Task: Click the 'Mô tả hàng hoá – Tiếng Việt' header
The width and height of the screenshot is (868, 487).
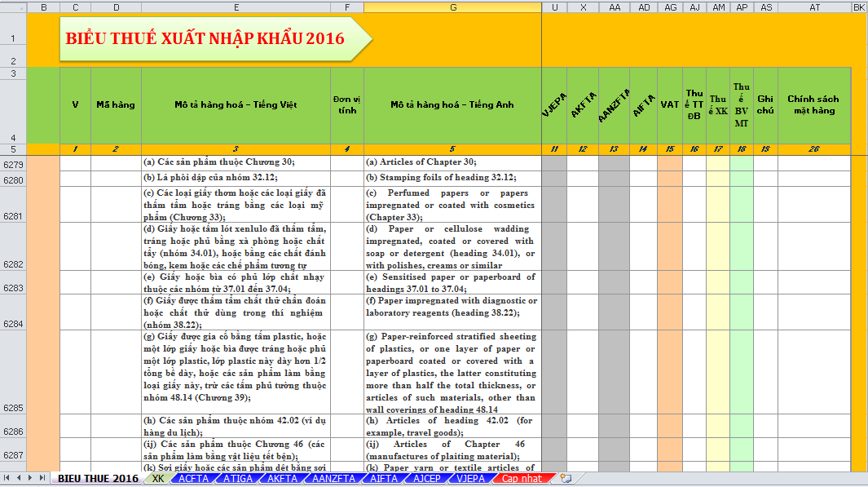Action: [236, 105]
